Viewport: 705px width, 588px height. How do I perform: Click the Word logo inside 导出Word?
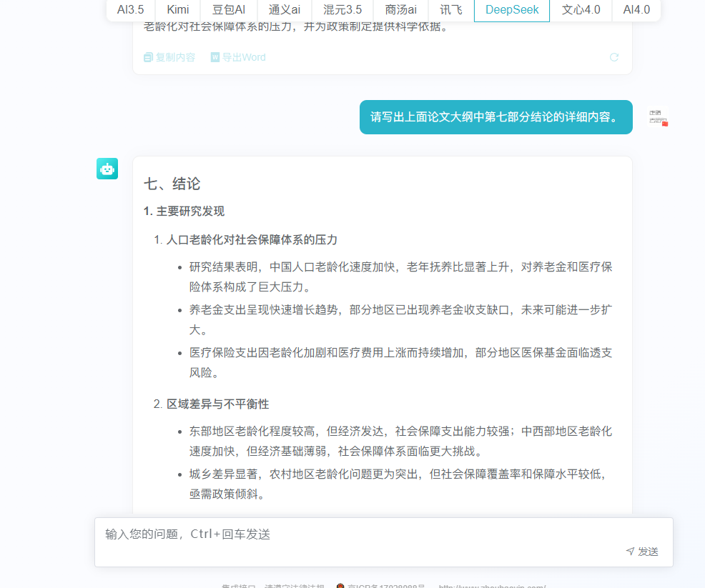215,57
